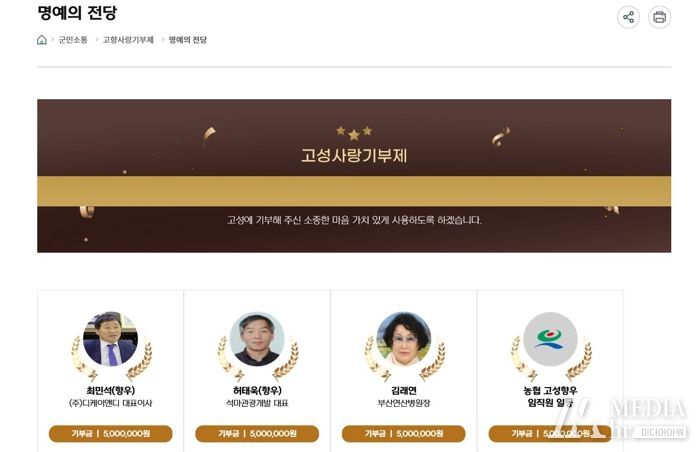Image resolution: width=699 pixels, height=452 pixels.
Task: Open 군민소통 breadcrumb link
Action: [x=73, y=40]
